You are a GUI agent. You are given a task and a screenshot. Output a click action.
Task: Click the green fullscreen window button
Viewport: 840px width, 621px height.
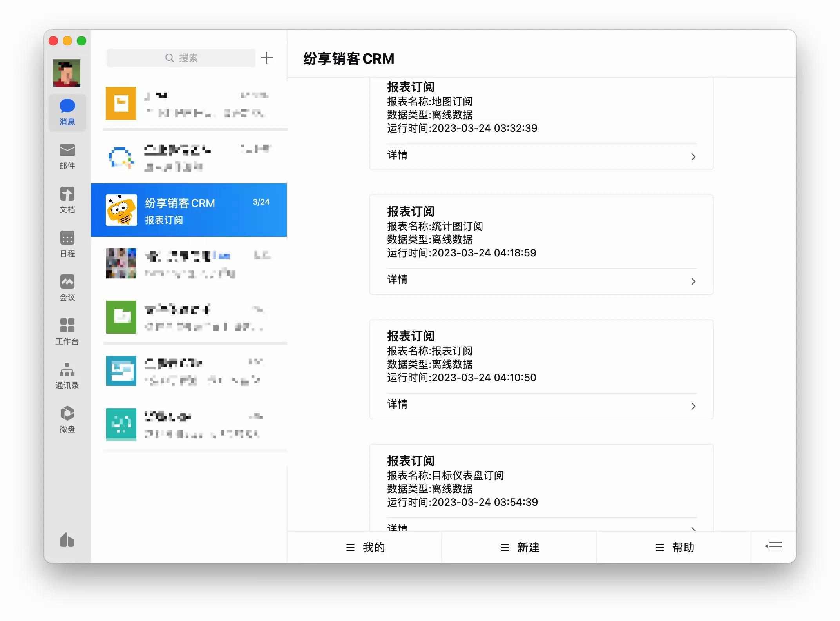click(x=81, y=41)
